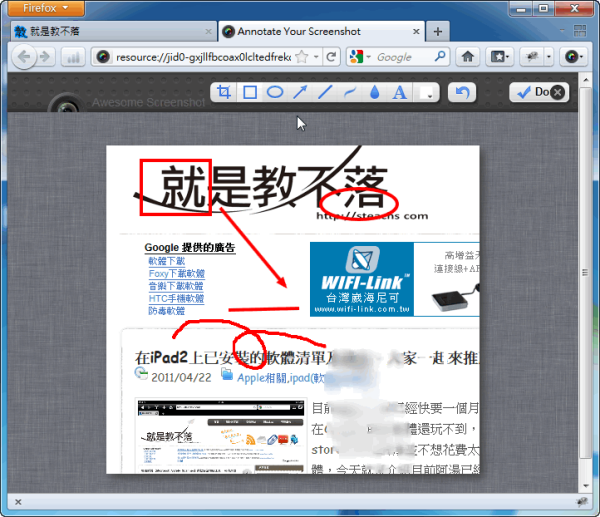
Task: Open Awesome Screenshot toolbar lens button
Action: click(573, 57)
